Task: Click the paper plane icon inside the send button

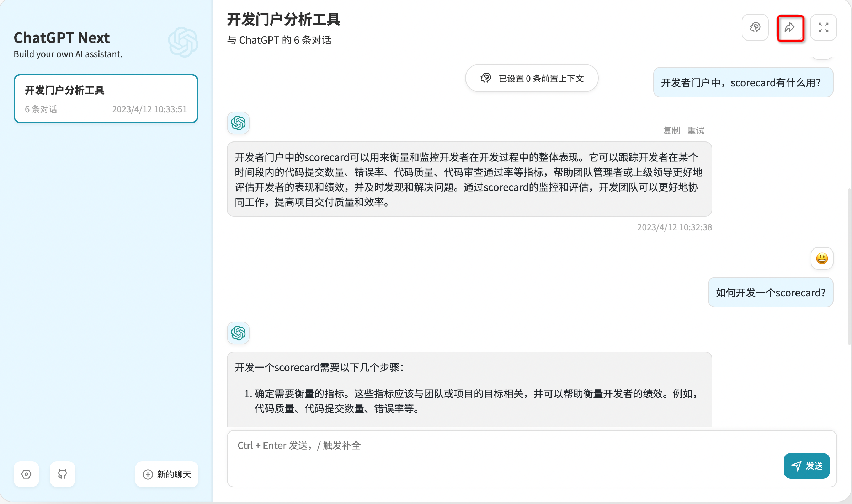Action: pos(797,466)
